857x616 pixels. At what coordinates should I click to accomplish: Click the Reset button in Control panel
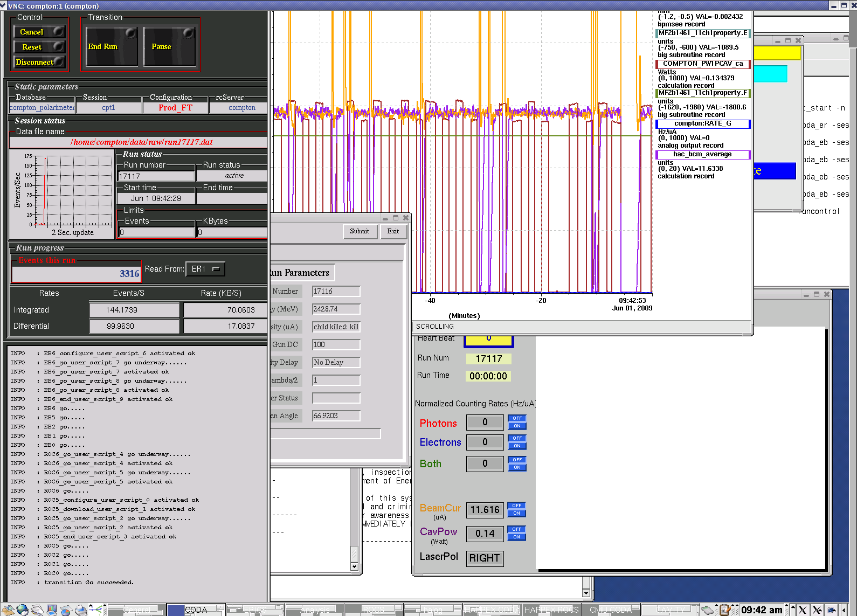point(39,47)
